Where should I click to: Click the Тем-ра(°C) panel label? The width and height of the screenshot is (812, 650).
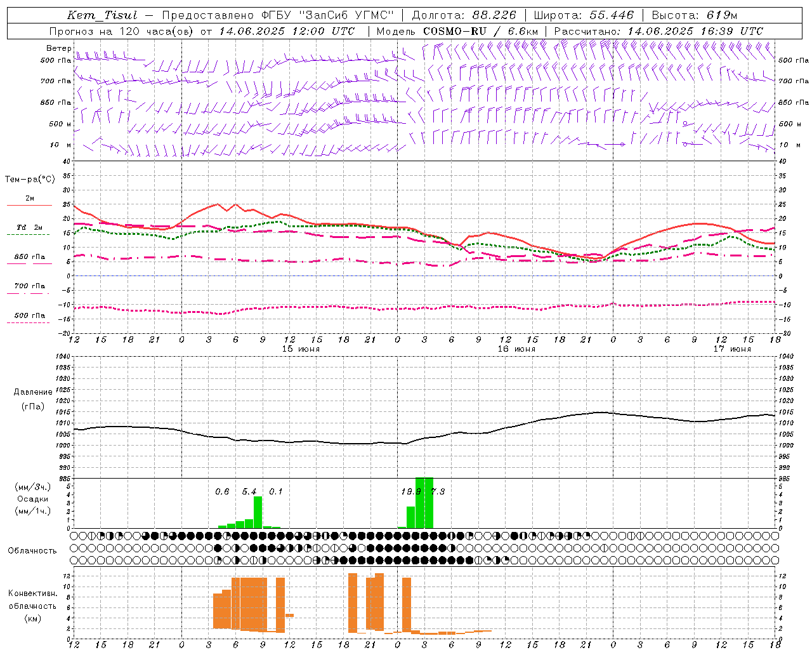[30, 180]
